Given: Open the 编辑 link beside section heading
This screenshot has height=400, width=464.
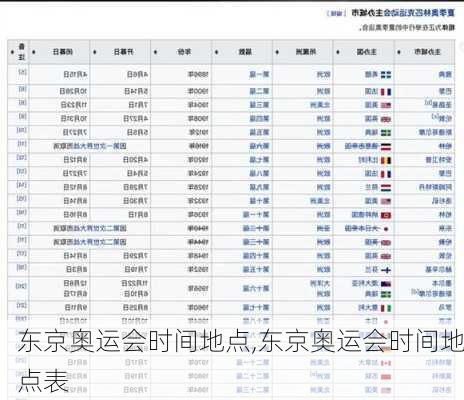Looking at the screenshot, I should point(336,13).
